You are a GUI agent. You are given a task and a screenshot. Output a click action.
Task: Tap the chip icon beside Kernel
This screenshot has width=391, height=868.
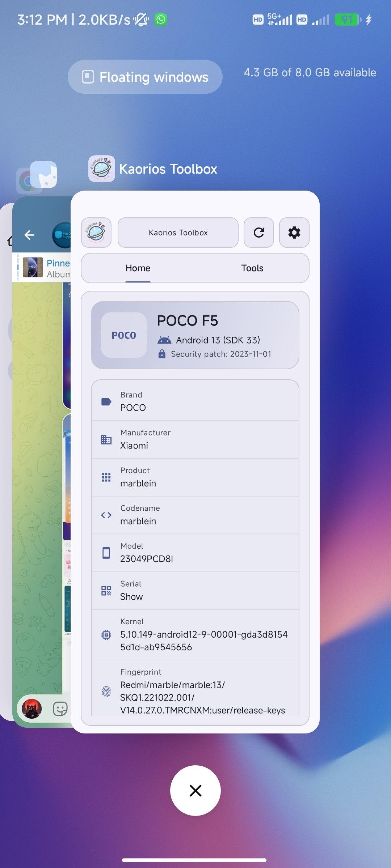(106, 635)
